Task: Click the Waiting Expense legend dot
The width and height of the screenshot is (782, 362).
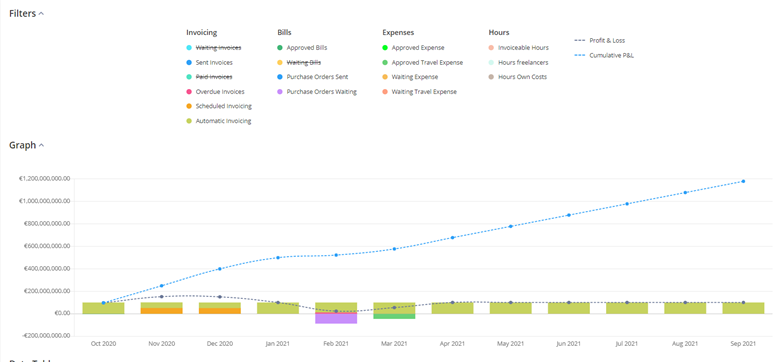Action: pos(385,77)
